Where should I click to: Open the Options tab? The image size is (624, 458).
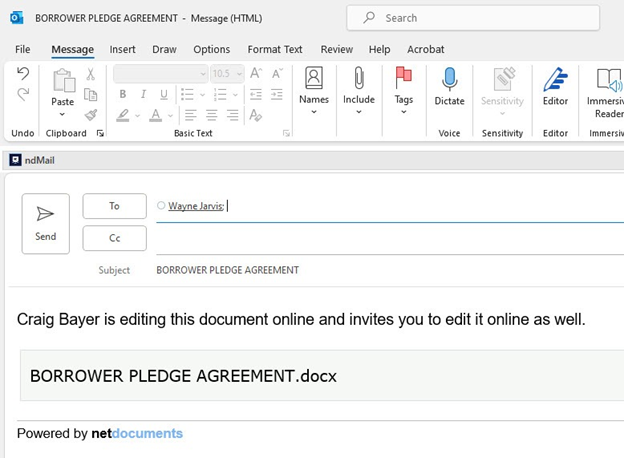click(212, 49)
